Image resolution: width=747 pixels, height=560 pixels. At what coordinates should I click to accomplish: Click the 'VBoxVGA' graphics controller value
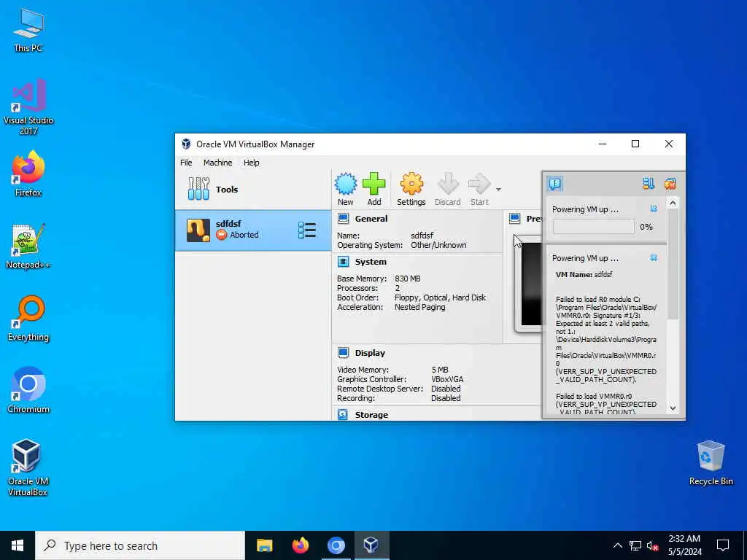coord(447,379)
